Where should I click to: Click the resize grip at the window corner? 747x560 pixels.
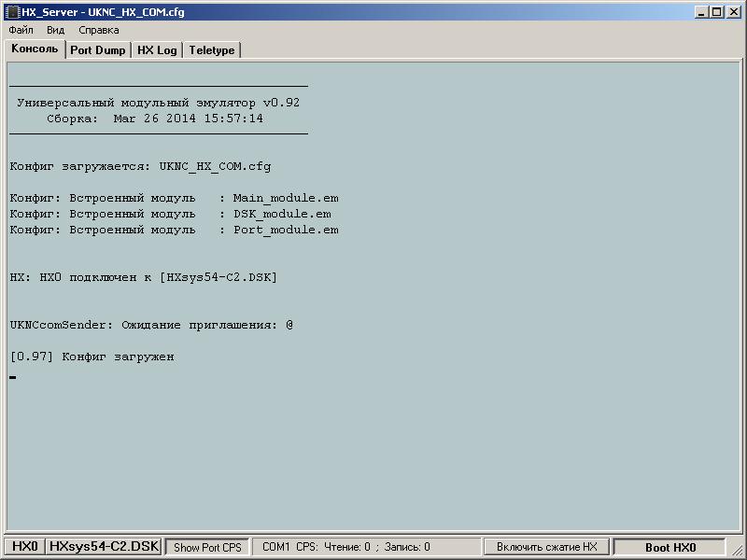tap(740, 553)
